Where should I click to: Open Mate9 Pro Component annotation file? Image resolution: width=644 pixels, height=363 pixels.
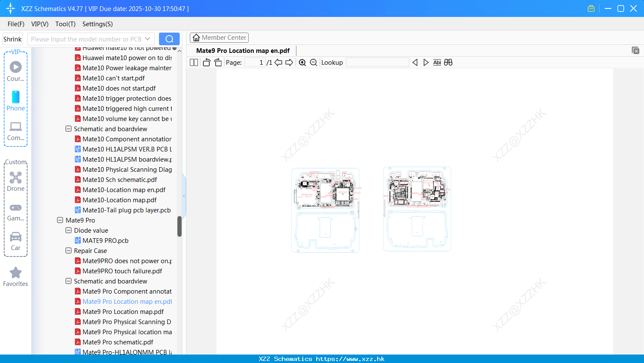point(123,291)
